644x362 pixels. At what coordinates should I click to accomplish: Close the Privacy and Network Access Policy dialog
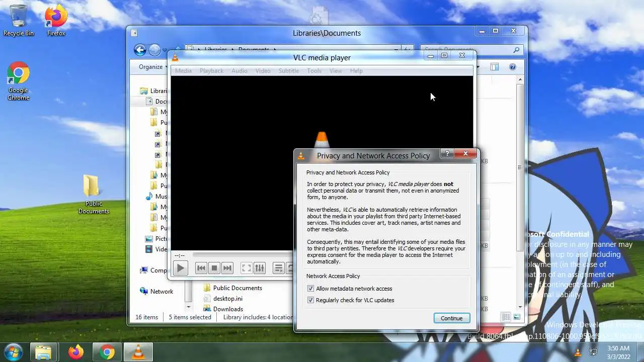click(x=465, y=153)
